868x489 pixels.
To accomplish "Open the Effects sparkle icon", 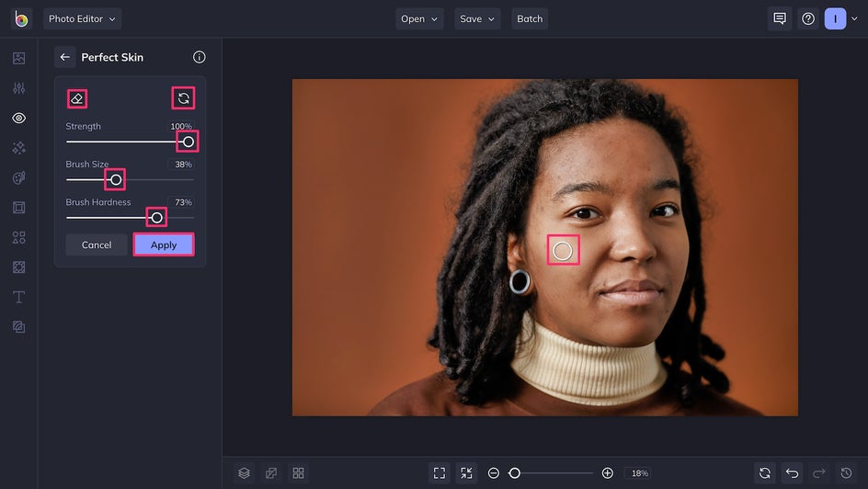I will (x=18, y=148).
